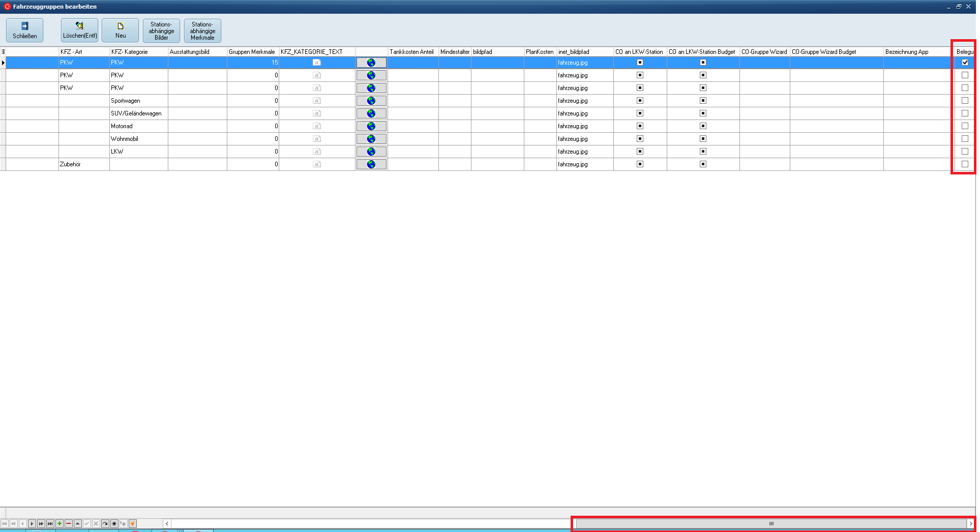
Task: Create a new entry with Neu
Action: pyautogui.click(x=121, y=30)
